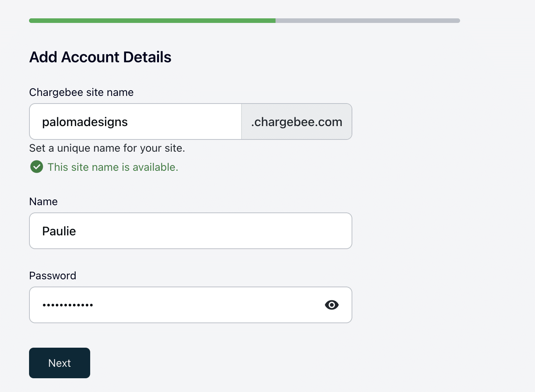Click the success check mark beside the availability message
The height and width of the screenshot is (392, 535).
coord(36,167)
